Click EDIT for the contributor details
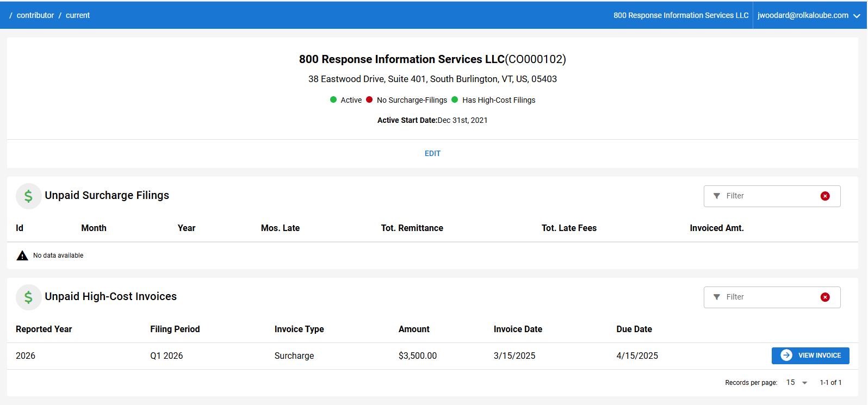This screenshot has width=868, height=405. pos(432,154)
